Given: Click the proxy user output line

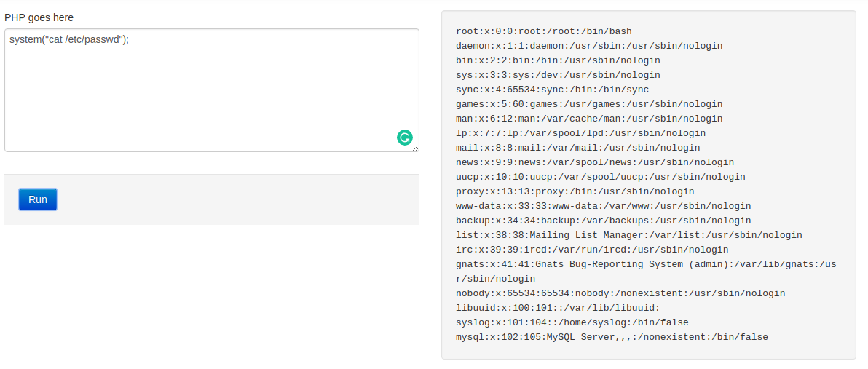Looking at the screenshot, I should [575, 191].
